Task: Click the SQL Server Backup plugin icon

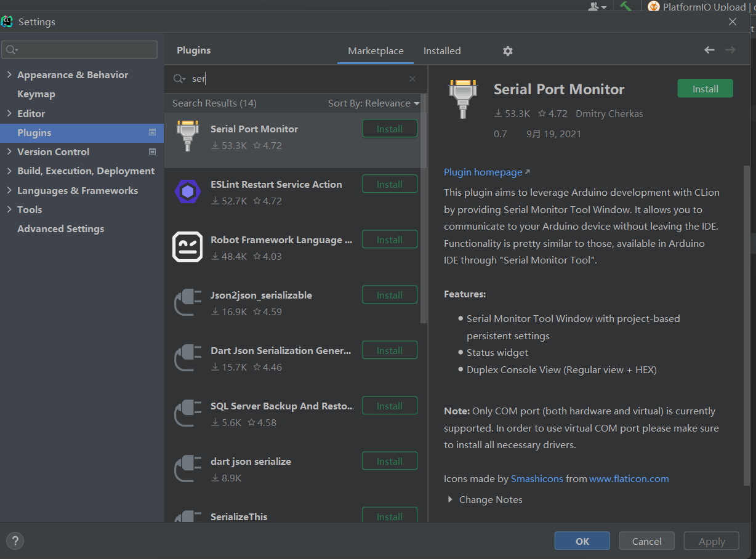Action: [x=188, y=413]
